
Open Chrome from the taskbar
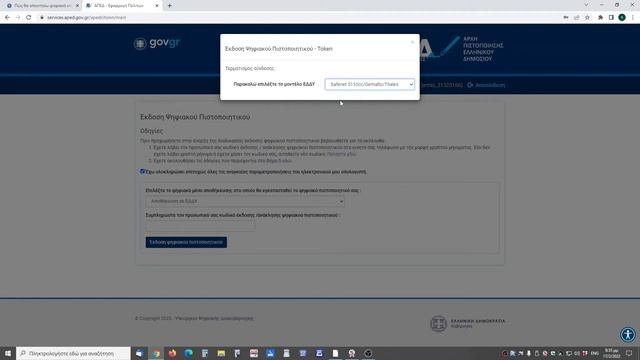click(x=156, y=353)
